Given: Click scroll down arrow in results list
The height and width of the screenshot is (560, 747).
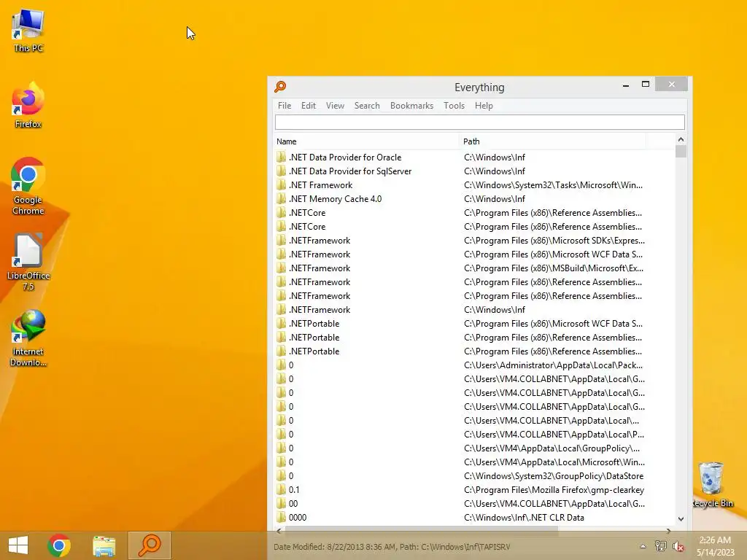Looking at the screenshot, I should click(x=681, y=518).
